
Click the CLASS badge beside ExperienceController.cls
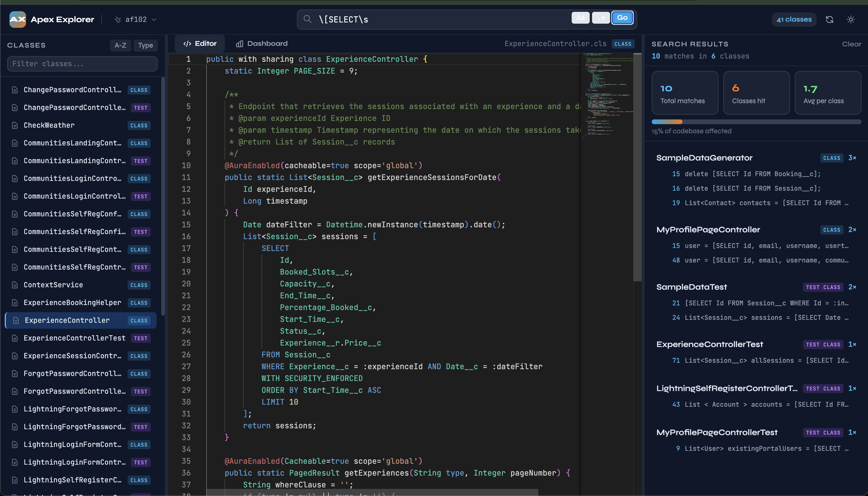[622, 44]
